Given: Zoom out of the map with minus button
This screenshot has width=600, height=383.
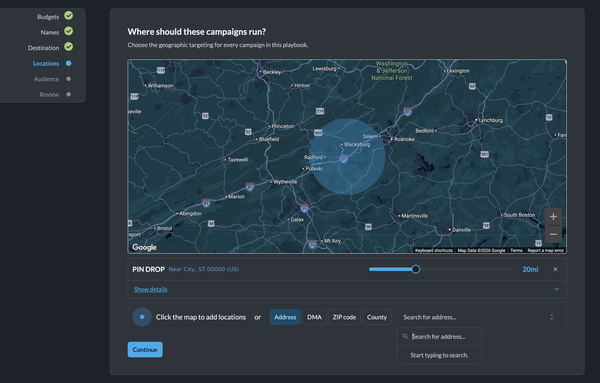Looking at the screenshot, I should [553, 234].
